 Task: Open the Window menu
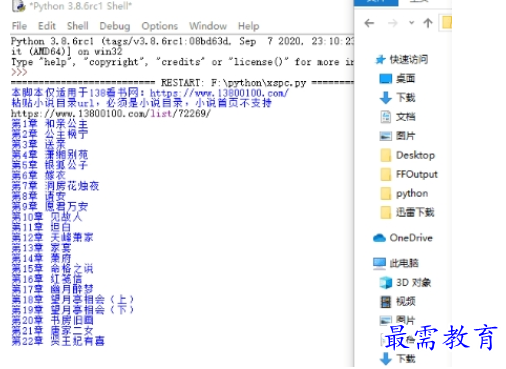tap(208, 26)
